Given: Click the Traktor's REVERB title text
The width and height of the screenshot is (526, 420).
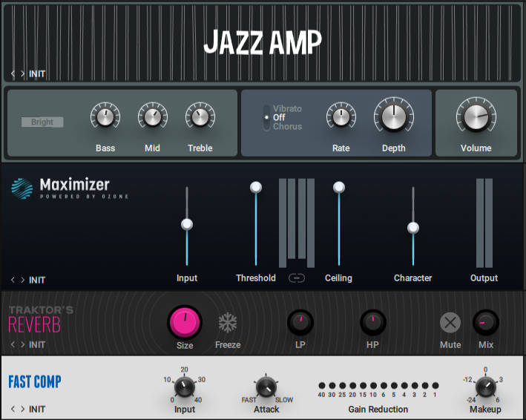Looking at the screenshot, I should [41, 319].
